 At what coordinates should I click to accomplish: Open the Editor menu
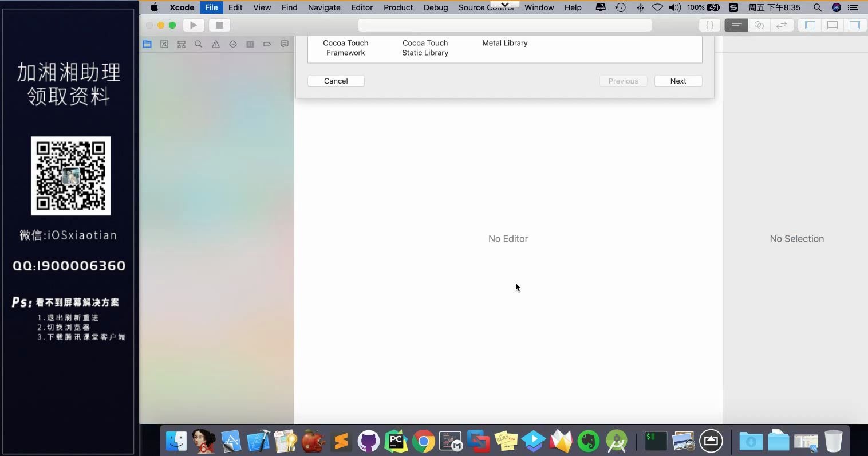[362, 7]
